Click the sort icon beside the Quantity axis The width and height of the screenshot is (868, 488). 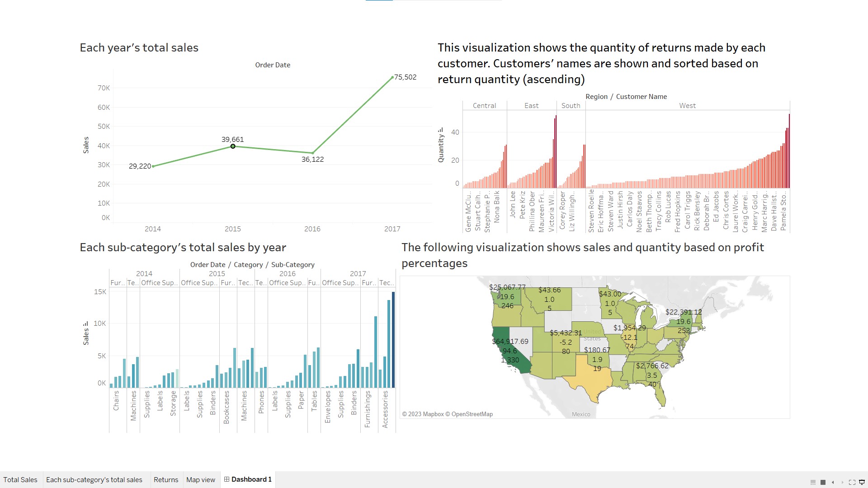pos(440,130)
